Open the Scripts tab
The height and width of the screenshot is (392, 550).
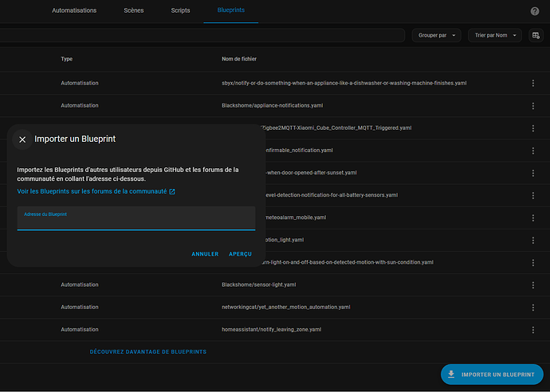(181, 11)
